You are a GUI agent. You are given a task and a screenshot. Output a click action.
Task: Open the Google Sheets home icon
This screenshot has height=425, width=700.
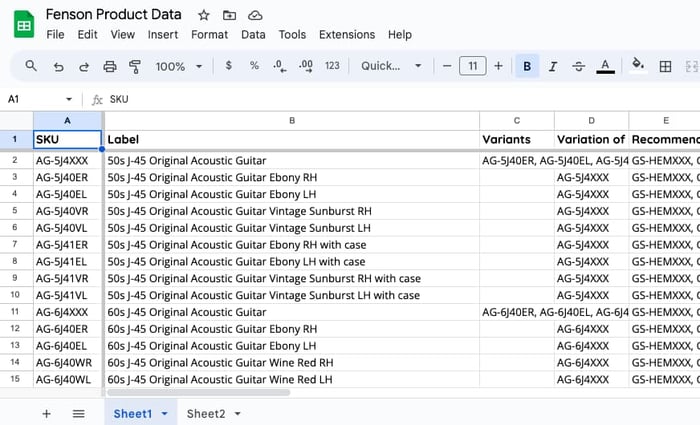pos(24,25)
